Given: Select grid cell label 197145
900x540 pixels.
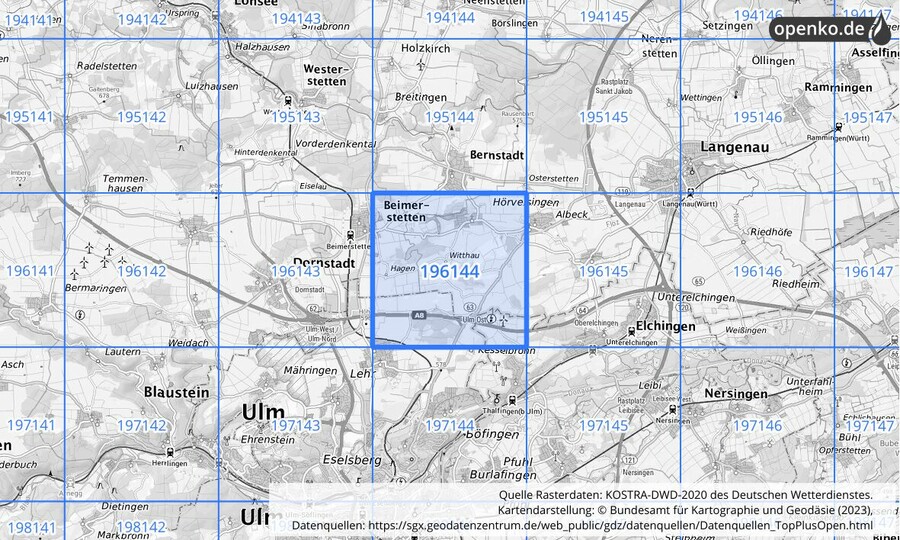Looking at the screenshot, I should click(x=604, y=425).
